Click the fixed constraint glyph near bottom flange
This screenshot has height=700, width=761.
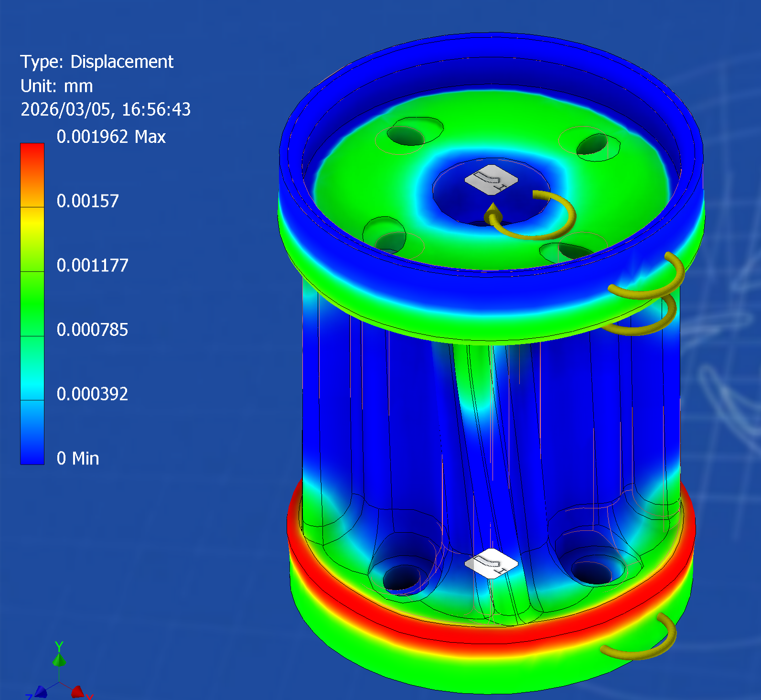[x=491, y=563]
